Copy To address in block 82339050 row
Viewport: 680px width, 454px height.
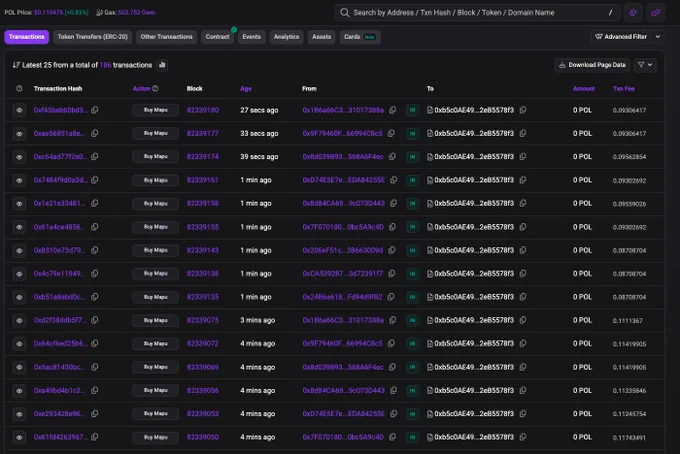(x=523, y=437)
